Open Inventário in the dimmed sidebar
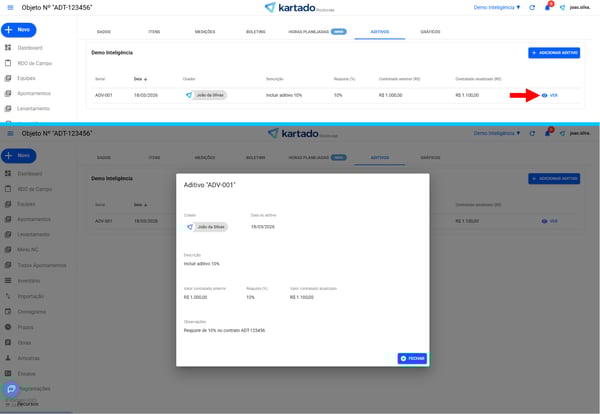This screenshot has width=600, height=414. click(x=22, y=281)
